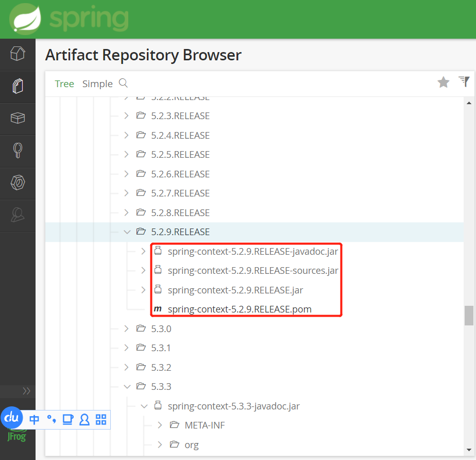Expand the META-INF folder chevron
Screen dimensions: 476x460
pos(160,425)
